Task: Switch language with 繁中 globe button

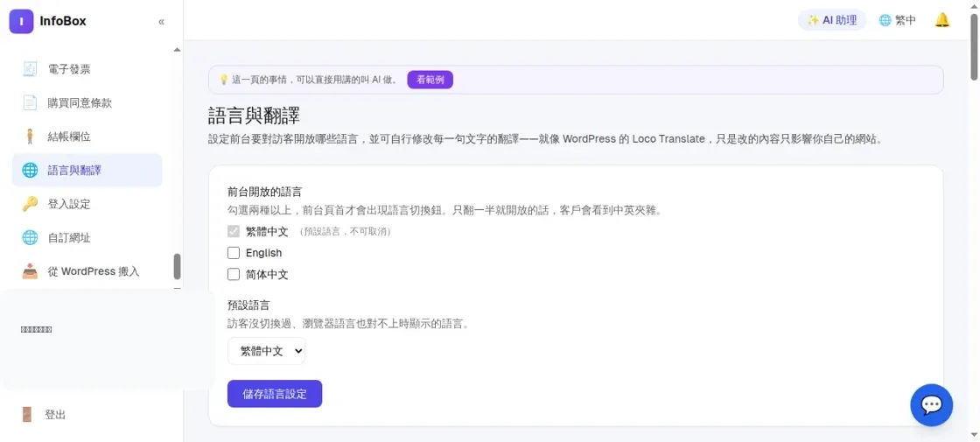Action: (x=898, y=20)
